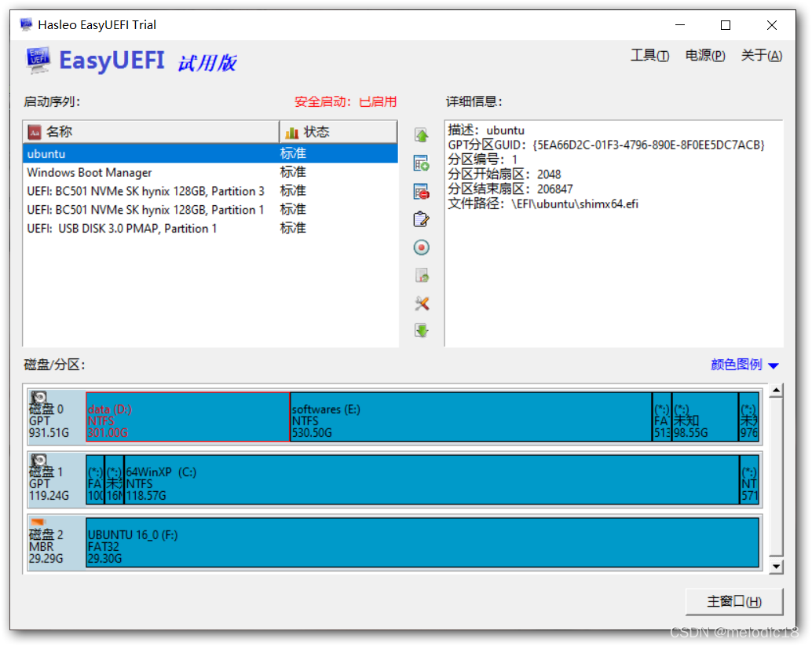
Task: Click the Disk 2 USB drive icon
Action: tap(38, 522)
